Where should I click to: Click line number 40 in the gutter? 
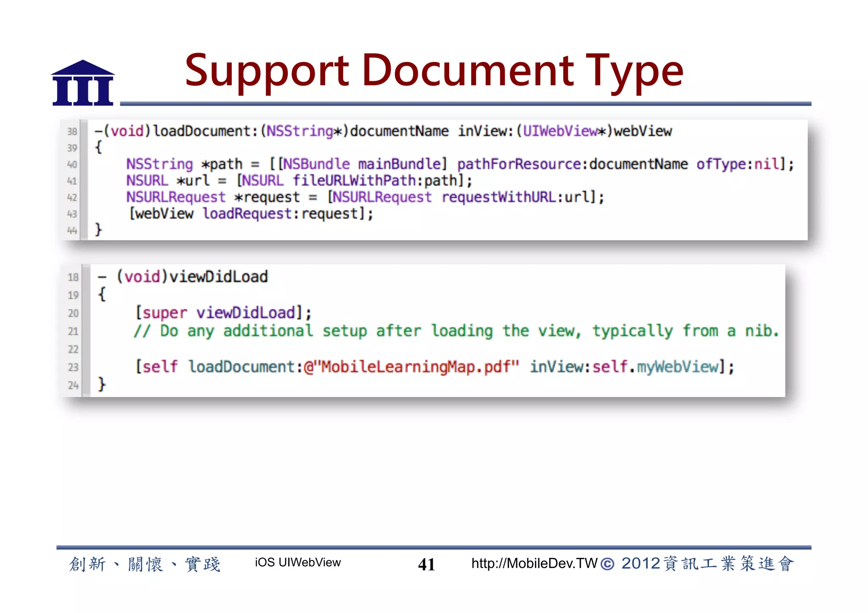(72, 164)
